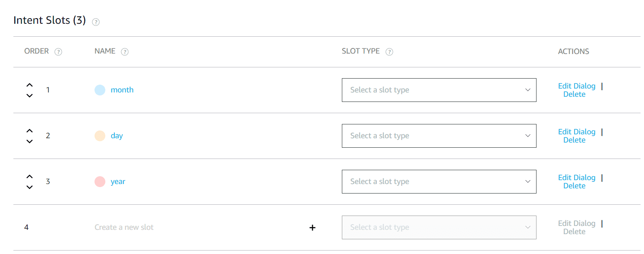Screen dimensions: 644x254
Task: Click help icon next to SLOT TYPE column
Action: [389, 52]
